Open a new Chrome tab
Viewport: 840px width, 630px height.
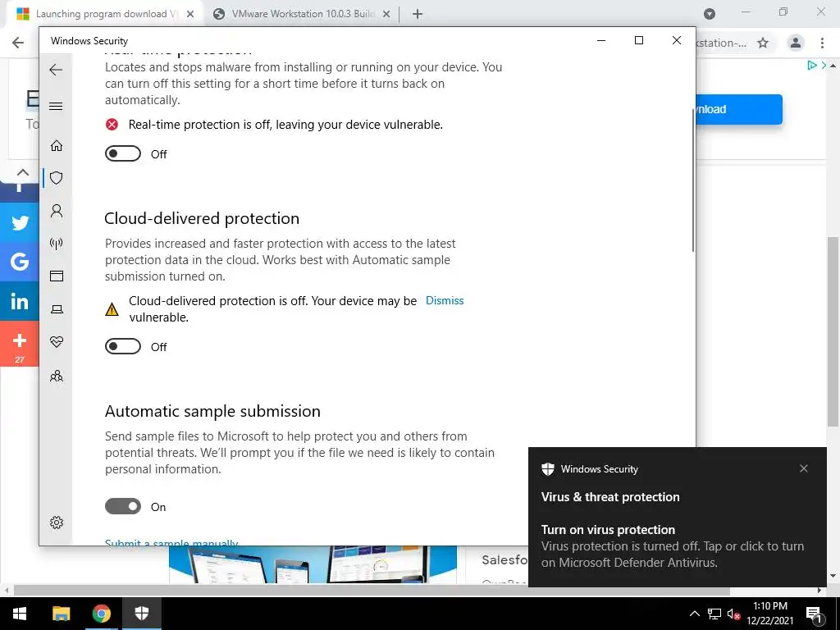(418, 15)
